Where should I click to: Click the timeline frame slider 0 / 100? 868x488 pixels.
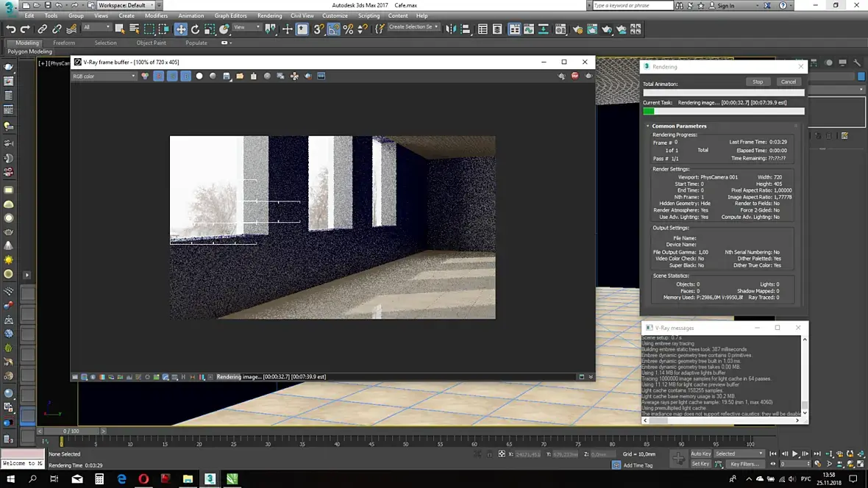pyautogui.click(x=71, y=431)
